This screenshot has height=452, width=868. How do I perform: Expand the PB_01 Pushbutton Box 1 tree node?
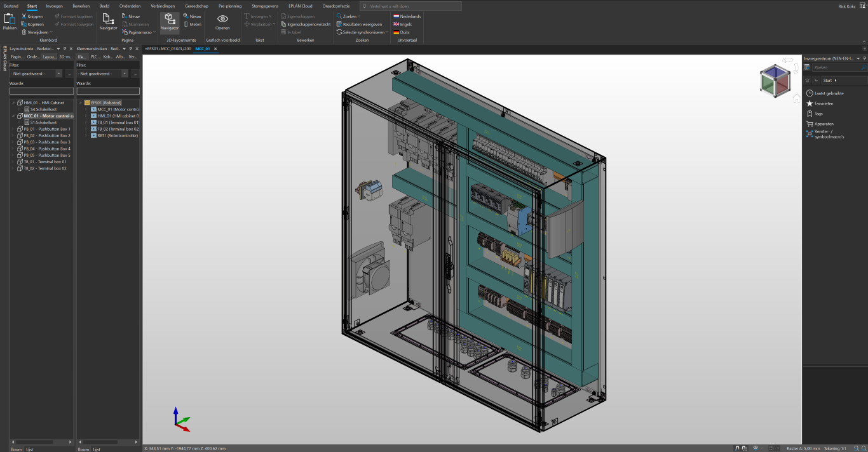(x=11, y=130)
